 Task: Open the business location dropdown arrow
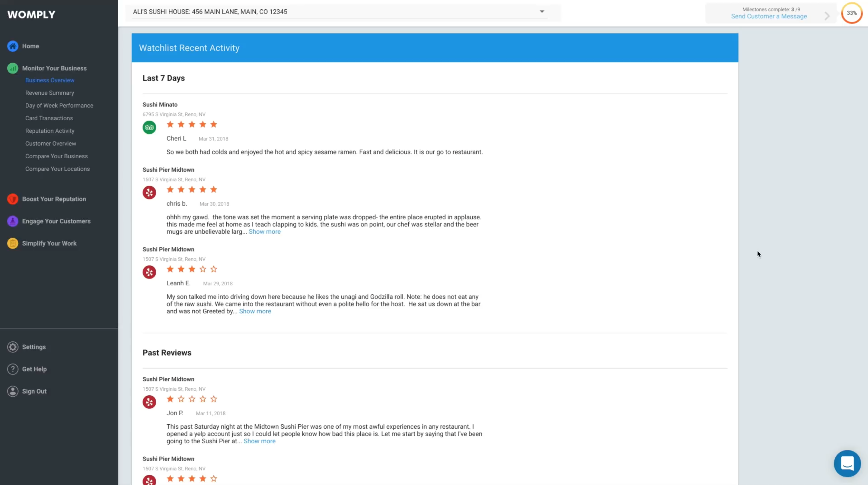[542, 11]
